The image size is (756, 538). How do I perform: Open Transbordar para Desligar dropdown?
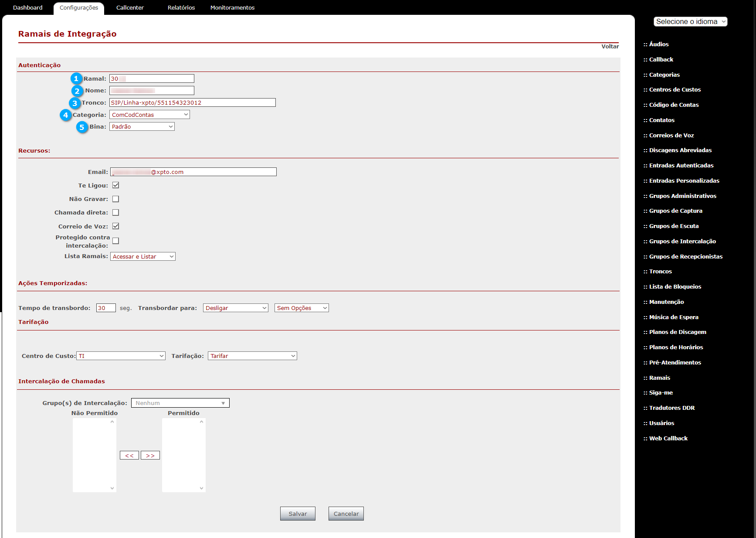click(x=236, y=308)
